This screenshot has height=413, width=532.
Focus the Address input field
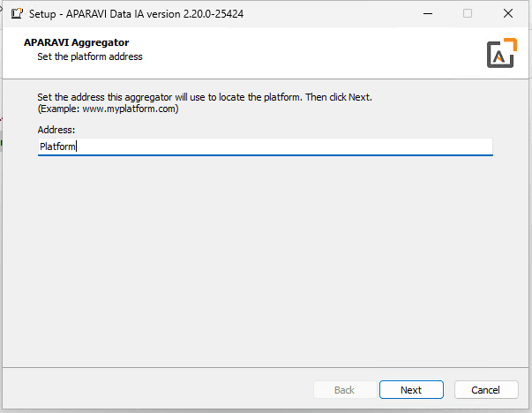(x=266, y=147)
